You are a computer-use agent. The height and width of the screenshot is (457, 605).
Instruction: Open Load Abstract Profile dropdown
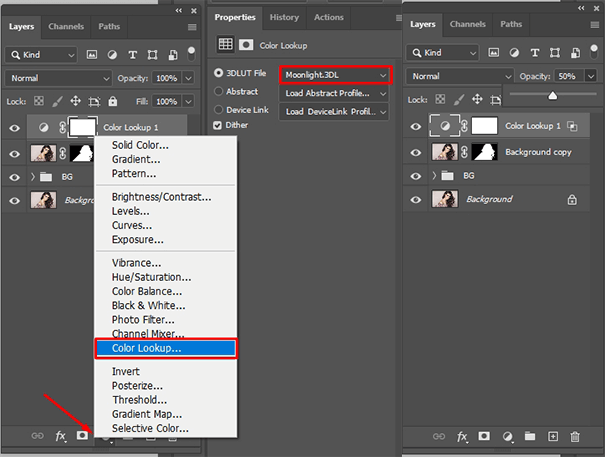[334, 93]
